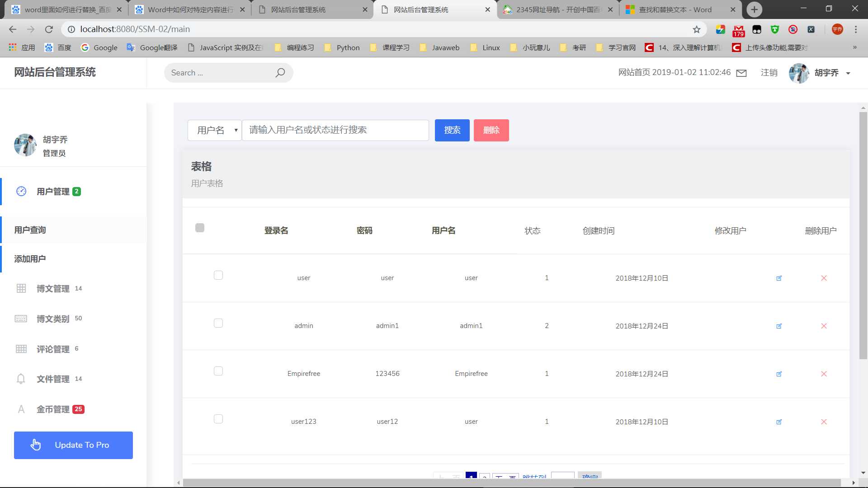Edit the user row with login name user
Image resolution: width=868 pixels, height=488 pixels.
(779, 278)
